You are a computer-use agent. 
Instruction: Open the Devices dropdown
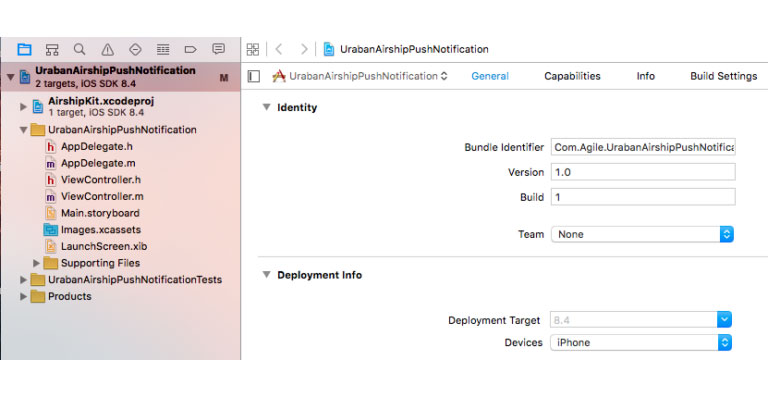point(641,342)
